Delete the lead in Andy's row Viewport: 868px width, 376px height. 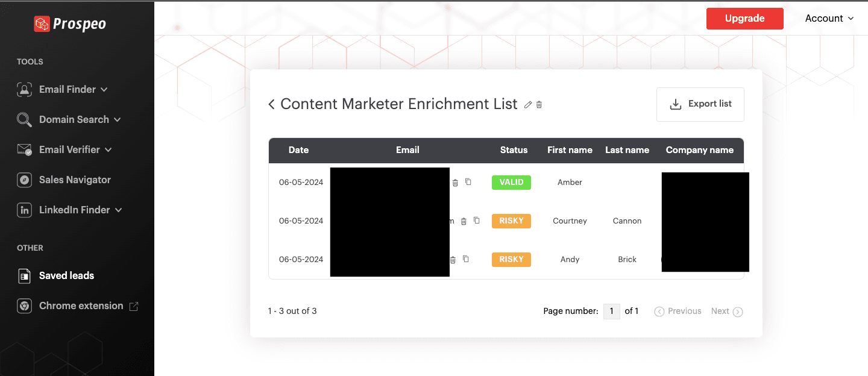(453, 260)
